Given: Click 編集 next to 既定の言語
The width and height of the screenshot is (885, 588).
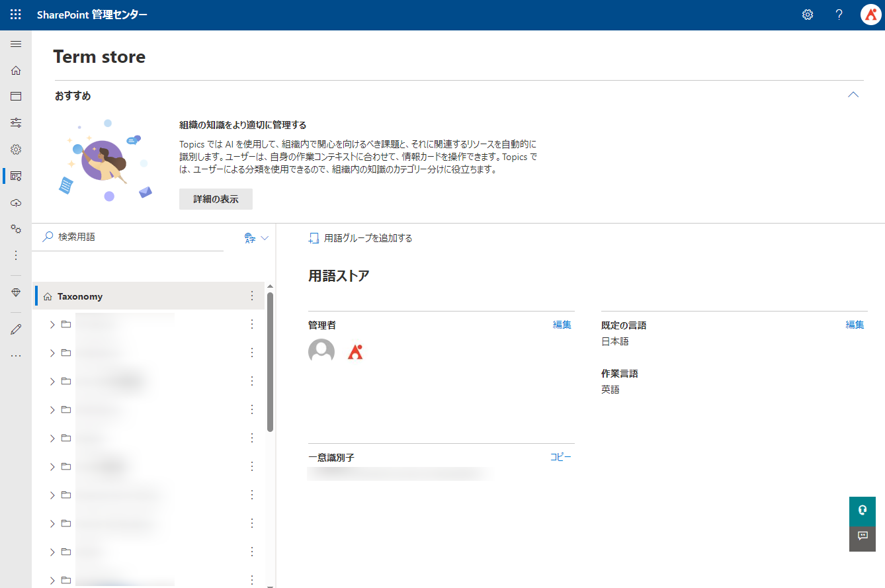Looking at the screenshot, I should point(855,325).
